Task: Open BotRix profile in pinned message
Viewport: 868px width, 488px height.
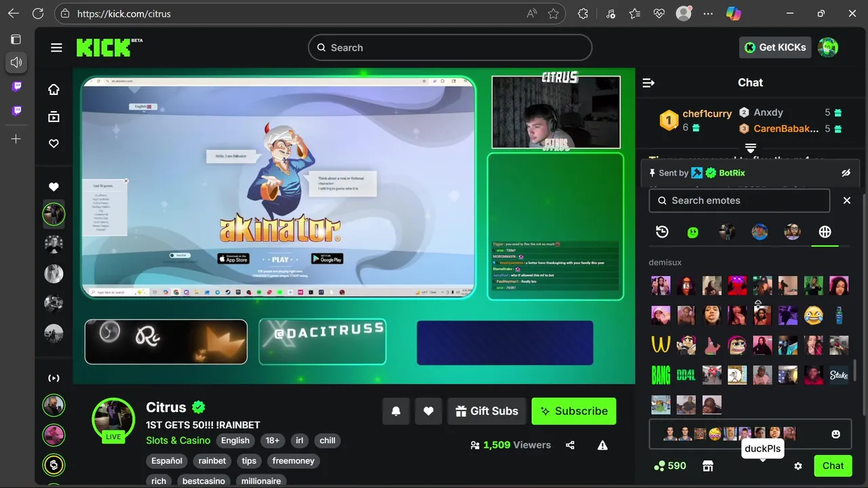Action: [732, 173]
